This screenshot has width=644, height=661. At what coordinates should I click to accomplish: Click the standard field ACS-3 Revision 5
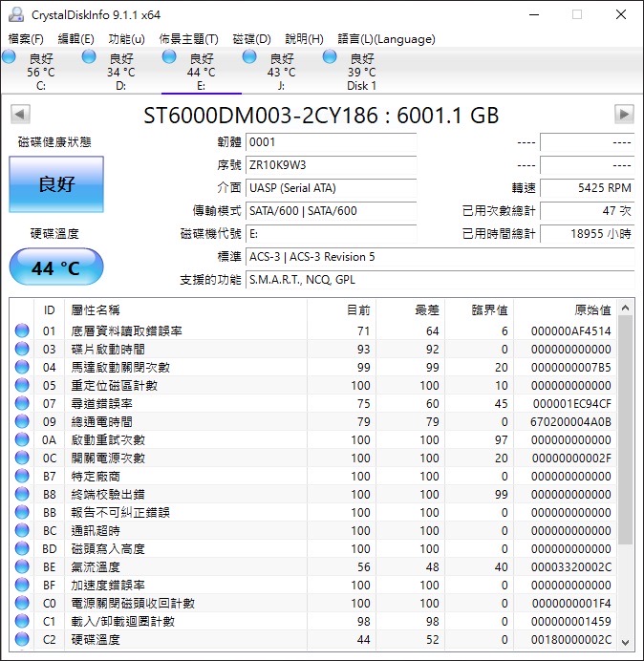(x=440, y=257)
